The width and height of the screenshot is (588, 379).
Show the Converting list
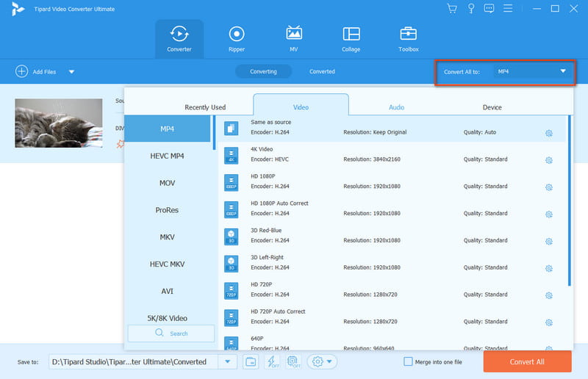point(263,71)
